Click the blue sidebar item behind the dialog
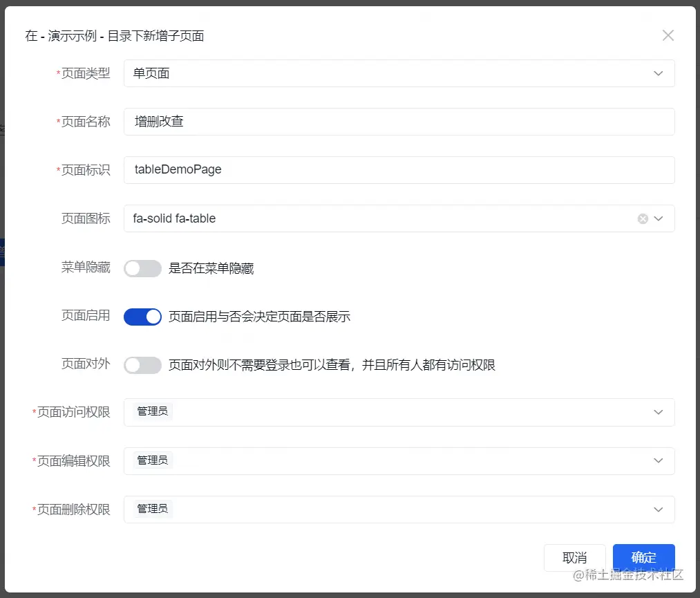 tap(4, 252)
